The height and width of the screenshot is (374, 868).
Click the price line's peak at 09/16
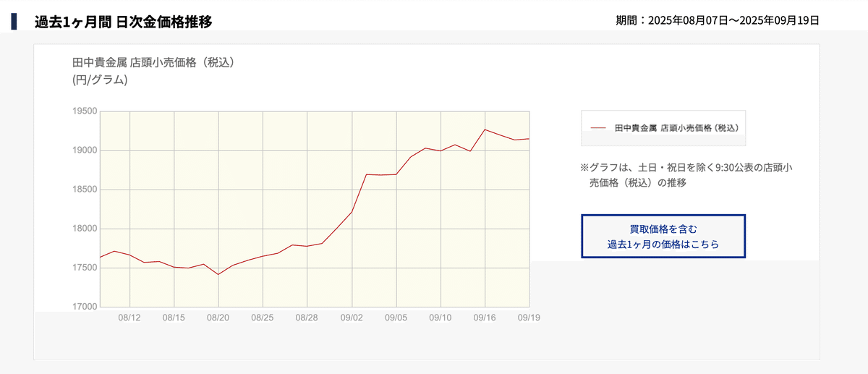click(x=485, y=129)
